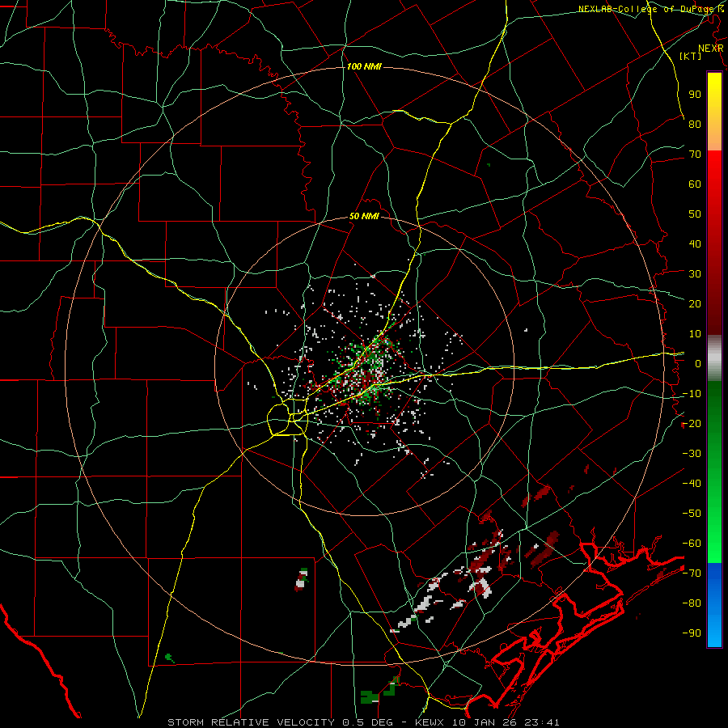Click the [KT] units label
Screen dimensions: 728x728
point(691,56)
